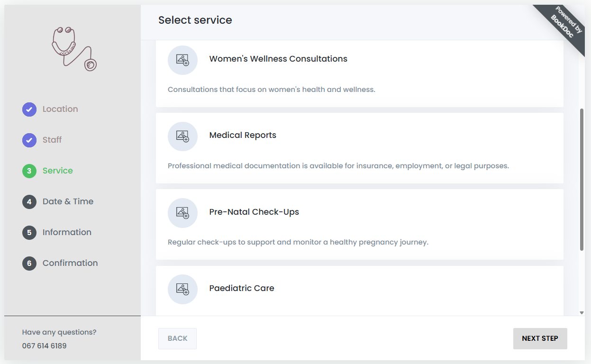Click the step 6 number circle
591x364 pixels.
pyautogui.click(x=29, y=263)
